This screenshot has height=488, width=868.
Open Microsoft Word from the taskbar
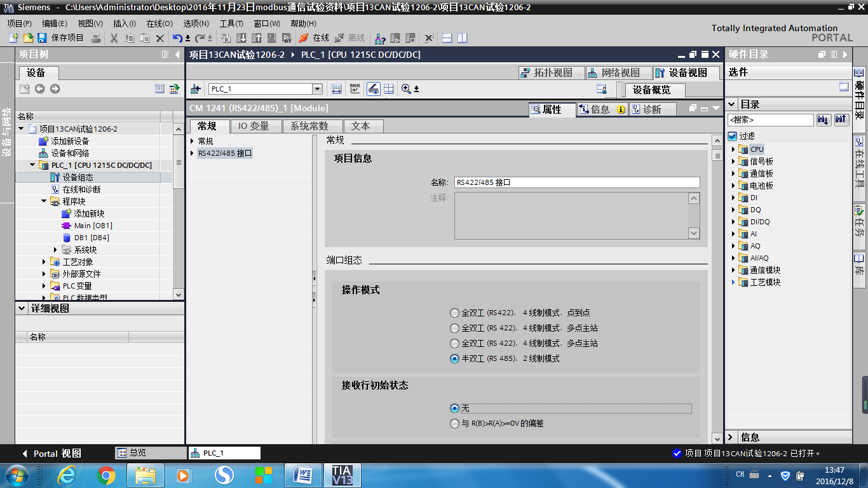[302, 475]
